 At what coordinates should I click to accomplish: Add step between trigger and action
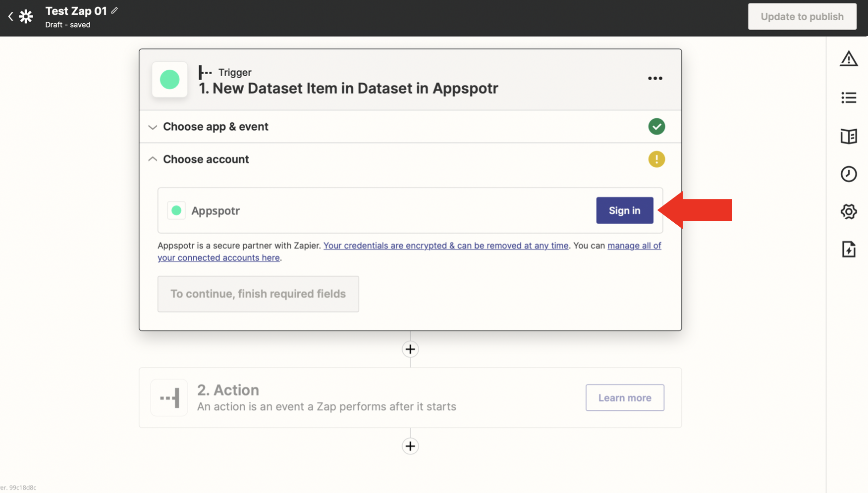(410, 349)
